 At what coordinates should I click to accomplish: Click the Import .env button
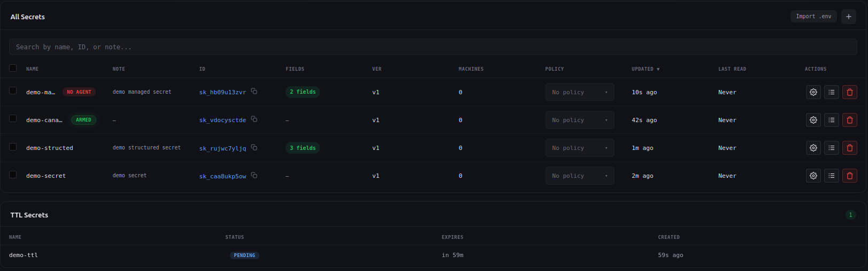coord(813,17)
